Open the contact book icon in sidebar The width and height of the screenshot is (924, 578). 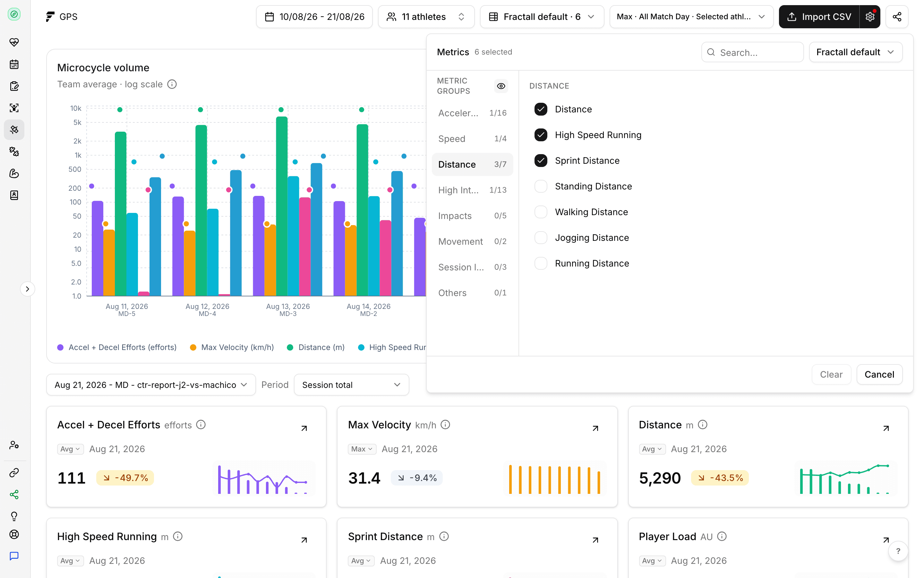14,195
